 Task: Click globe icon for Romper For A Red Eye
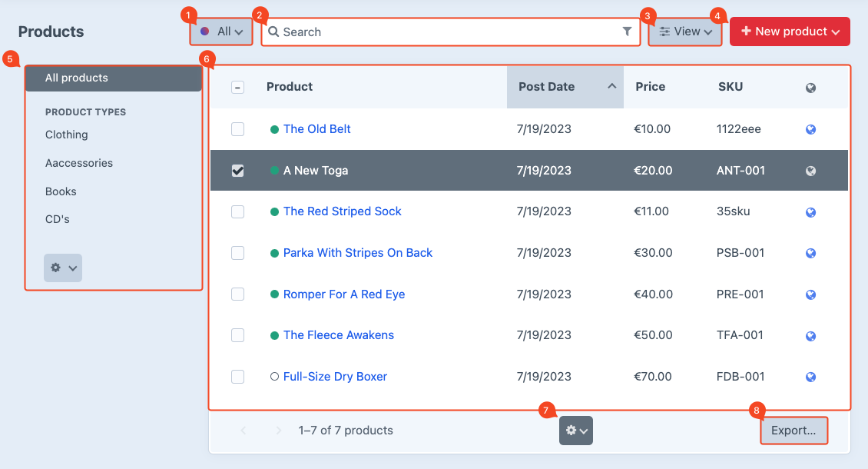click(x=810, y=294)
